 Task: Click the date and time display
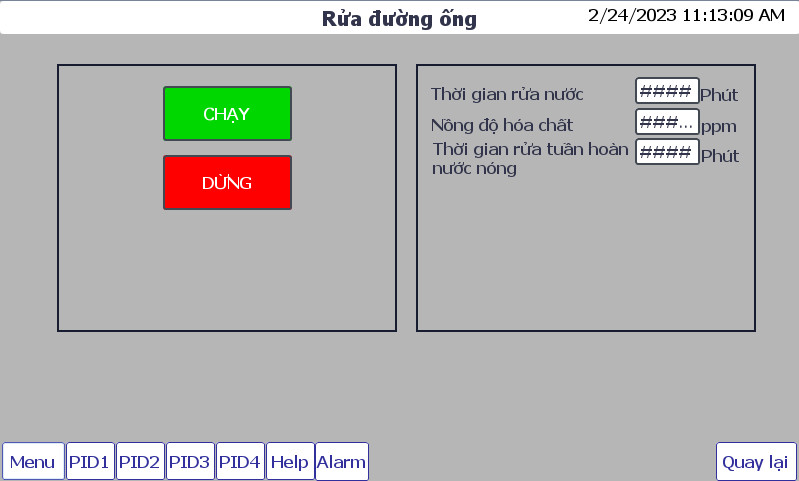pos(686,15)
